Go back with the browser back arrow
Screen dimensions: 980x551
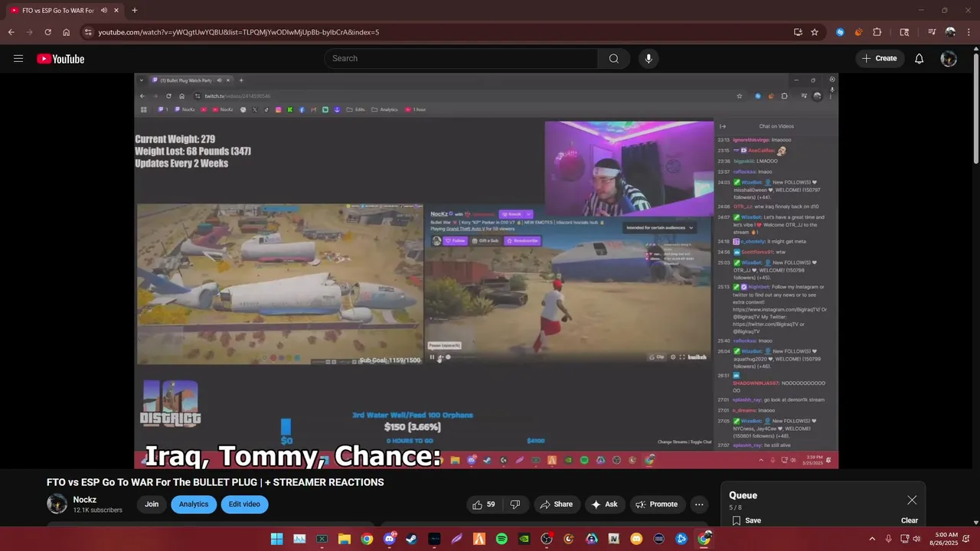(x=11, y=32)
